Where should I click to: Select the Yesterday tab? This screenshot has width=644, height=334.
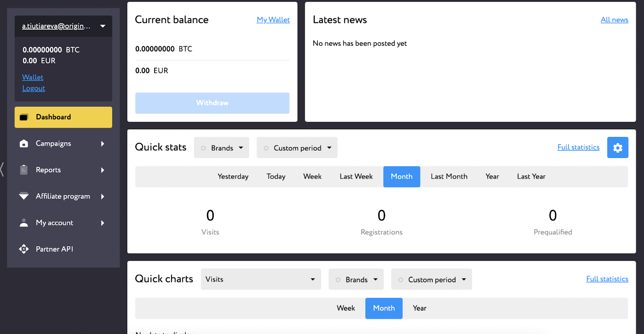(x=233, y=176)
